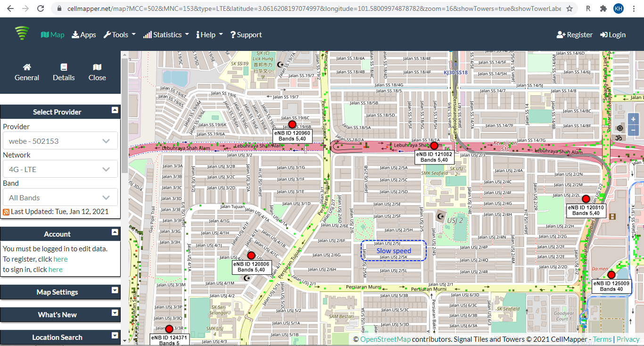Open the Network dropdown showing 4G - LTE
This screenshot has height=346, width=644.
(60, 169)
